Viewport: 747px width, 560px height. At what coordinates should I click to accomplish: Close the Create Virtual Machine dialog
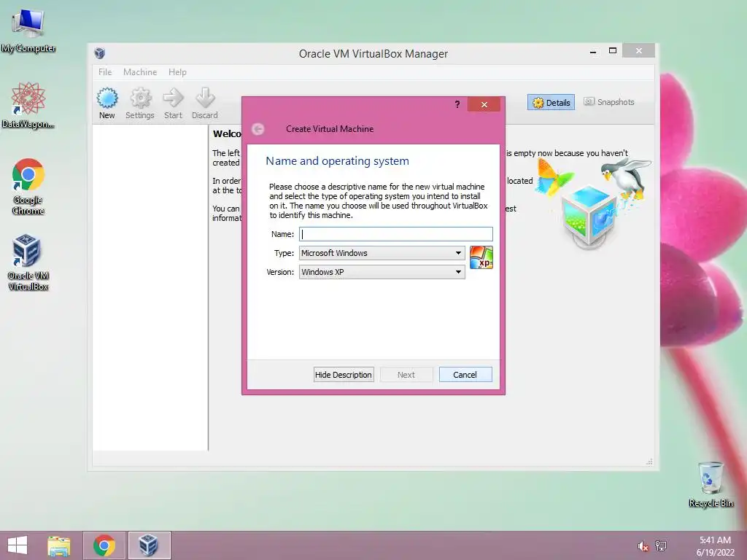click(484, 104)
